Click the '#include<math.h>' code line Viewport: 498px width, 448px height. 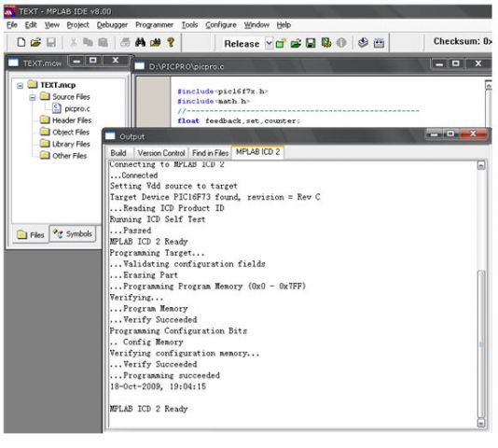click(x=214, y=102)
